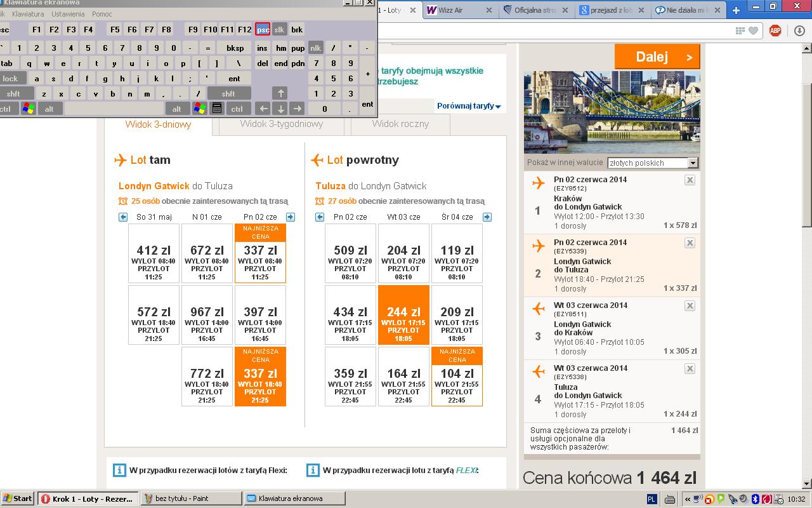Open the Porównaj taryfy dropdown
Image resolution: width=812 pixels, height=508 pixels.
coord(469,106)
